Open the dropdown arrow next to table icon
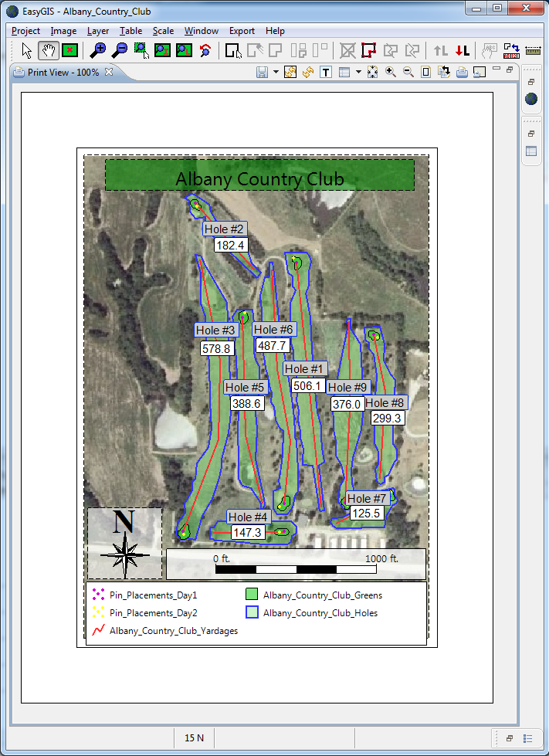The height and width of the screenshot is (756, 549). pos(358,73)
